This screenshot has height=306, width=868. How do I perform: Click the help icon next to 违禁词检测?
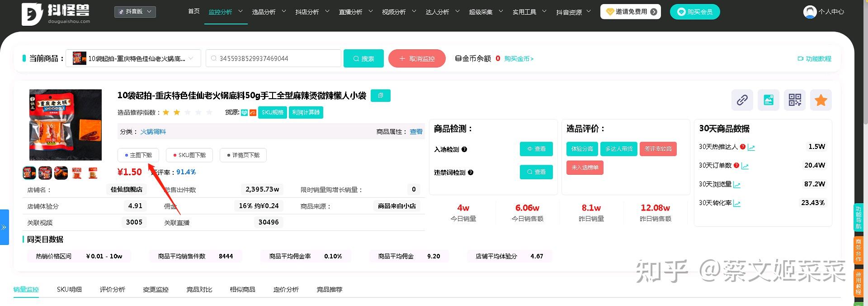pyautogui.click(x=471, y=172)
